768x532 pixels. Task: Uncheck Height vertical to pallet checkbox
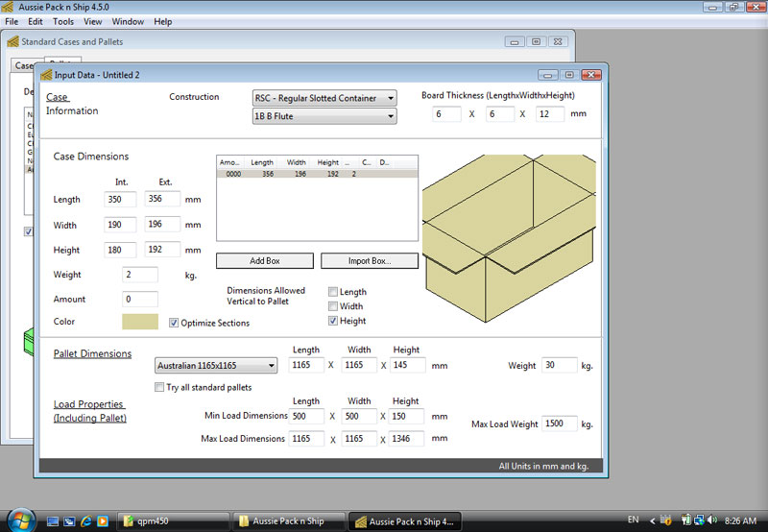pos(332,321)
